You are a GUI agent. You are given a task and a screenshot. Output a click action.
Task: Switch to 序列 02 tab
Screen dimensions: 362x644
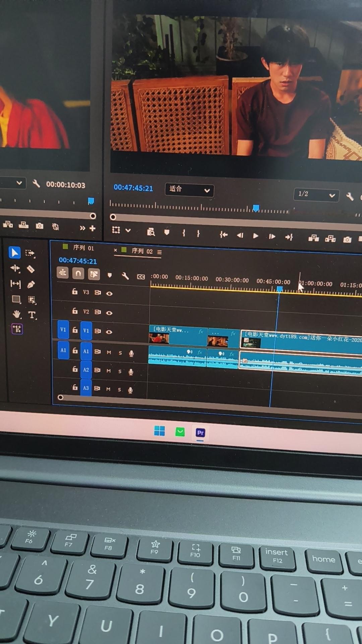[x=142, y=251]
